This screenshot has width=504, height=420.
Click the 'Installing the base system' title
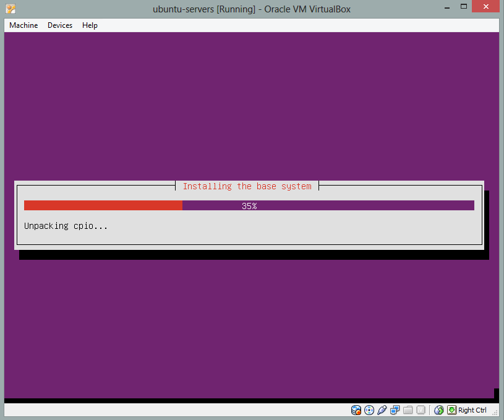(x=247, y=186)
